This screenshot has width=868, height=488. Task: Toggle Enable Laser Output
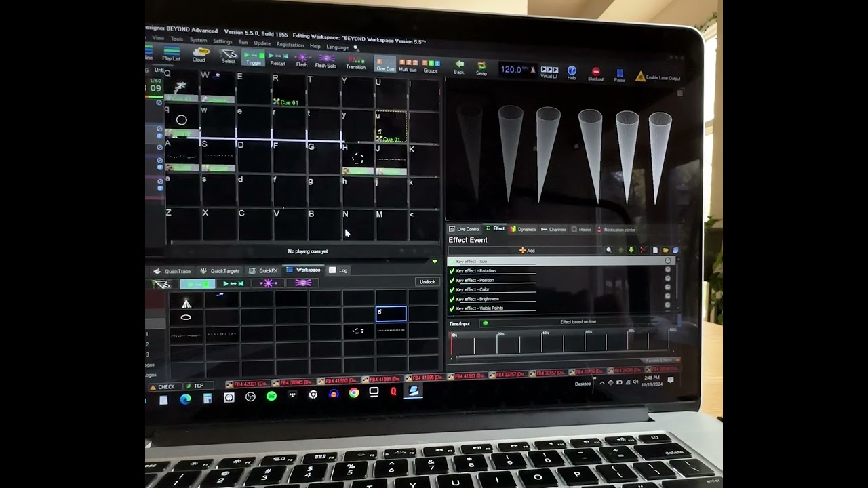click(x=658, y=77)
